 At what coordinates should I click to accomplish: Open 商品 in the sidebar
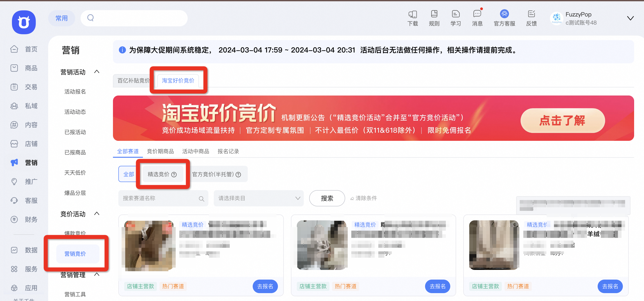pyautogui.click(x=24, y=68)
